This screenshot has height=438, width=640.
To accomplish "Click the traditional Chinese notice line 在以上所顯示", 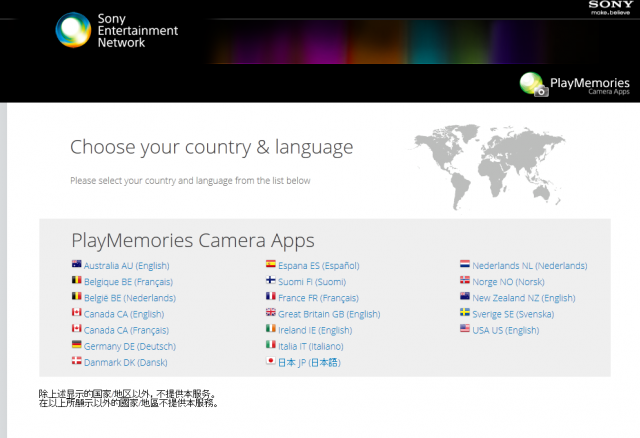I will (129, 403).
